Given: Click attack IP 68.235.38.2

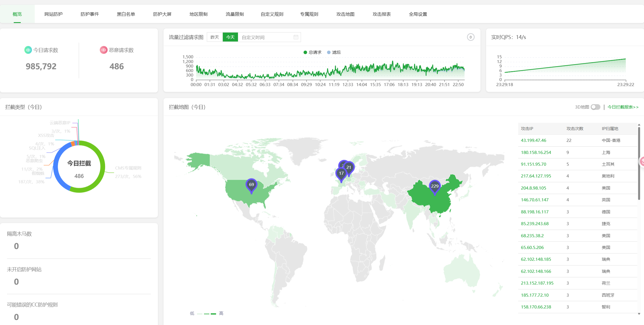Looking at the screenshot, I should [532, 236].
